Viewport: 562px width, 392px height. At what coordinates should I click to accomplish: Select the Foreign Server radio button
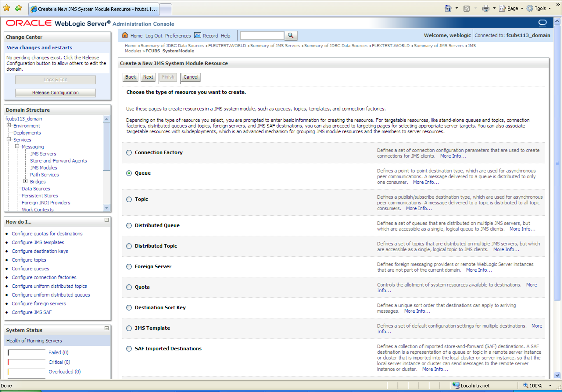129,267
